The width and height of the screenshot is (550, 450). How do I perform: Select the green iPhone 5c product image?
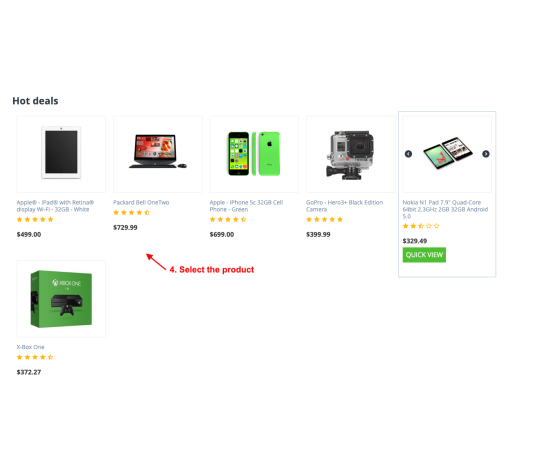click(x=254, y=154)
